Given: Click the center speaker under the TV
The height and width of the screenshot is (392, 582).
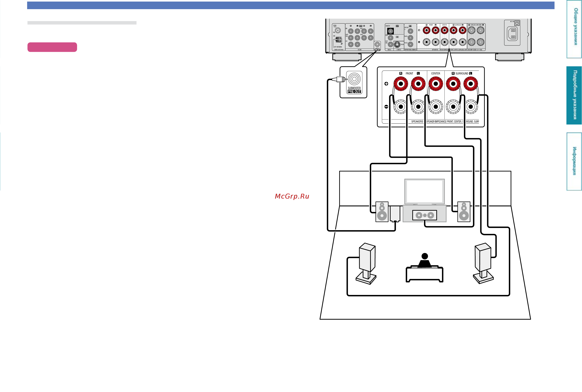Looking at the screenshot, I should tap(425, 215).
